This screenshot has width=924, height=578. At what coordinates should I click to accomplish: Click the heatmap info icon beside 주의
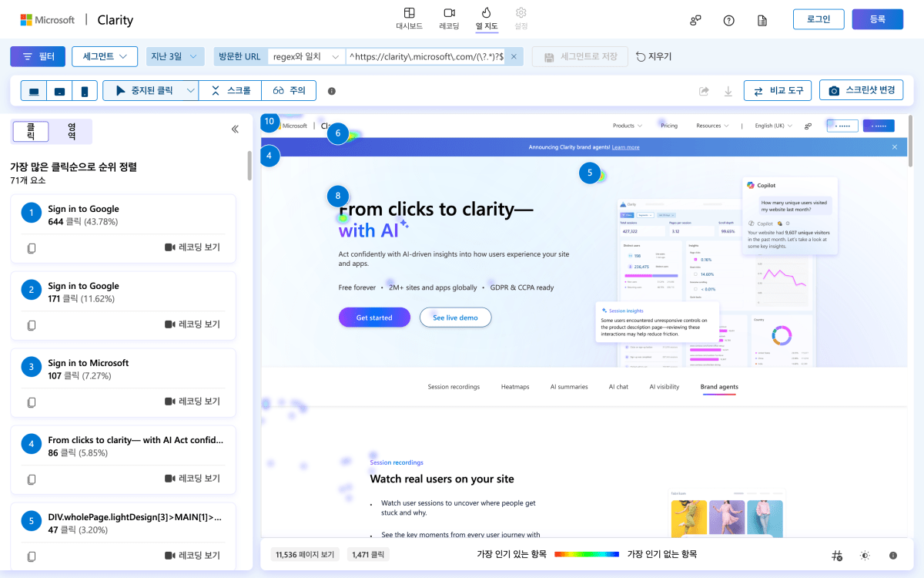point(332,91)
